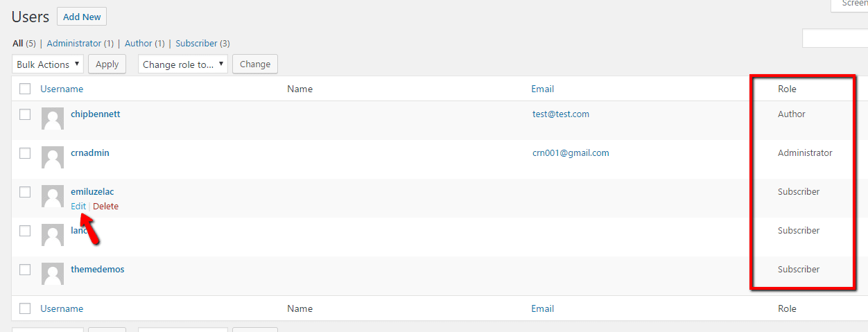Tick the checkbox for crnadmin
Viewport: 868px width, 332px height.
pos(25,153)
